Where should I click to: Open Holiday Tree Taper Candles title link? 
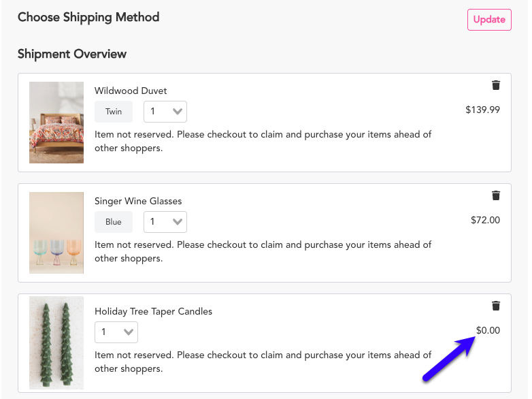[153, 311]
